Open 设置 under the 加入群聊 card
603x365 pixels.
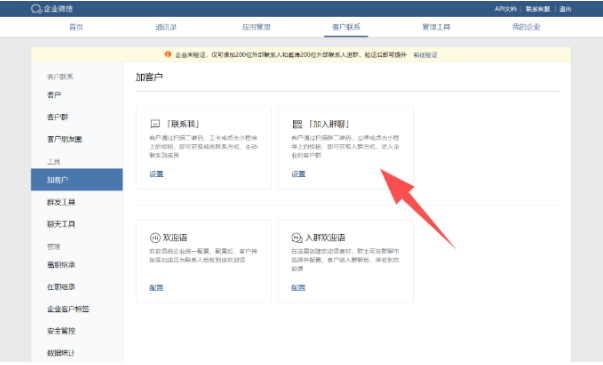point(298,174)
